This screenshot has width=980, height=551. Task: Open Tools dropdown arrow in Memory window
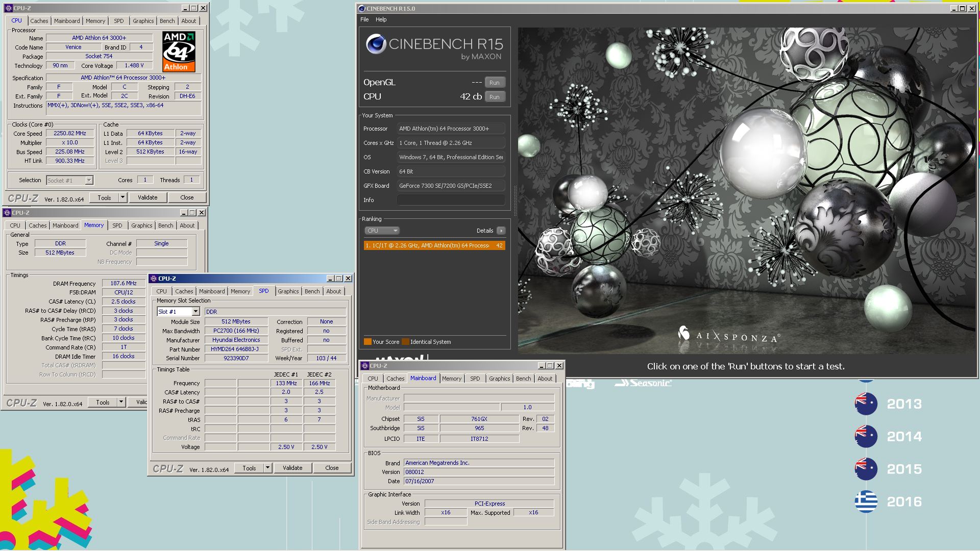[121, 402]
